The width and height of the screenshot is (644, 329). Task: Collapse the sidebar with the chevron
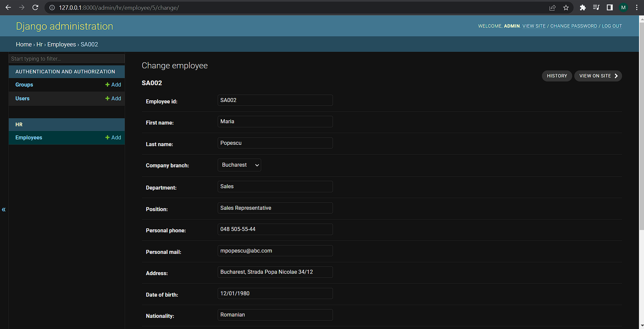4,209
